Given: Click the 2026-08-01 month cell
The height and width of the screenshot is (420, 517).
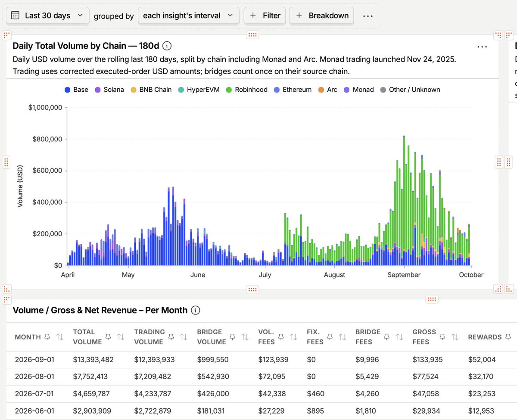Looking at the screenshot, I should pos(34,376).
